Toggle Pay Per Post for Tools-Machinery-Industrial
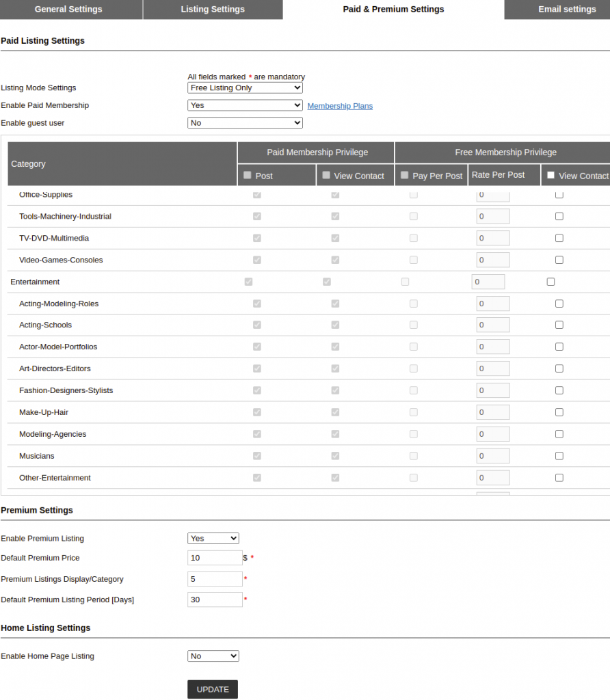This screenshot has width=610, height=700. pos(414,216)
